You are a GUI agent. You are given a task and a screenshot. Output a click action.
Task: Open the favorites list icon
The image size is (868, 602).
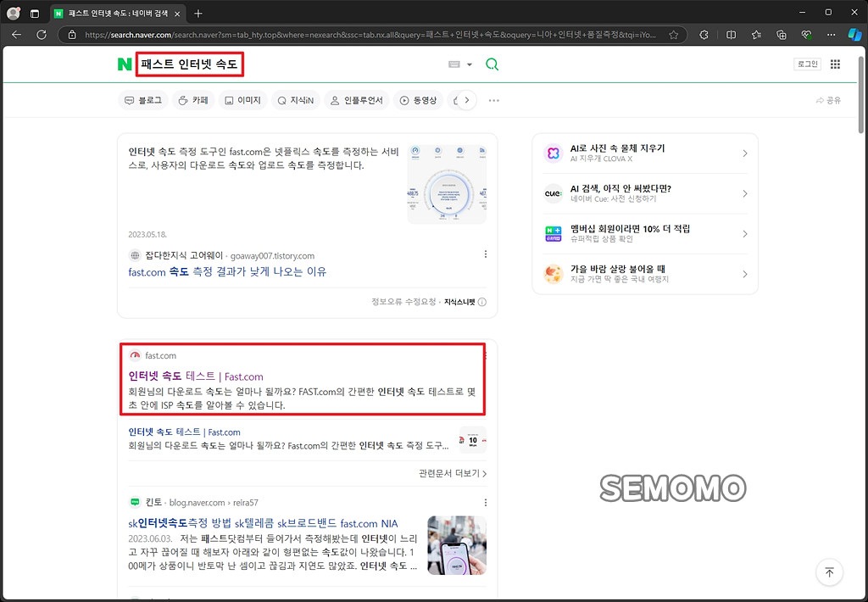[756, 34]
